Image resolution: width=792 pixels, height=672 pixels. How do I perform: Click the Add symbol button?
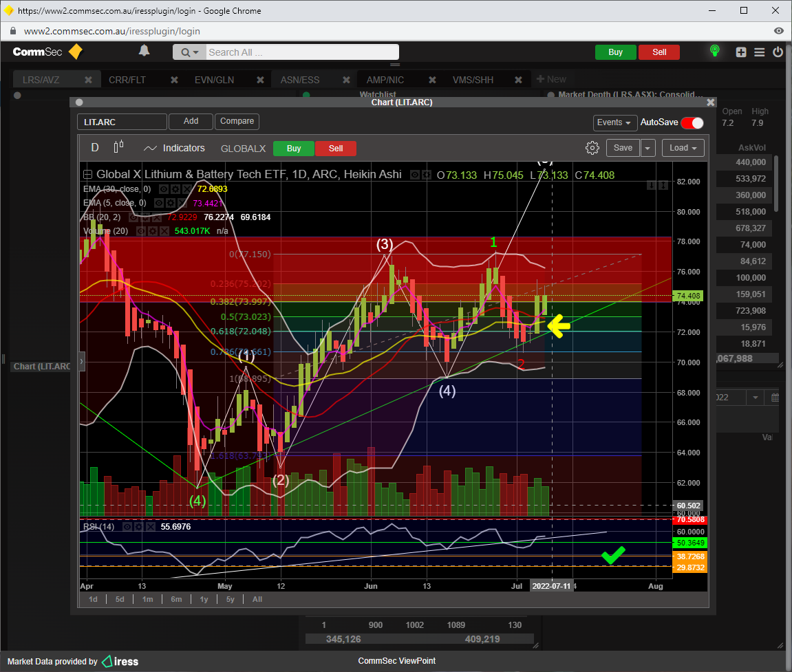pos(191,121)
